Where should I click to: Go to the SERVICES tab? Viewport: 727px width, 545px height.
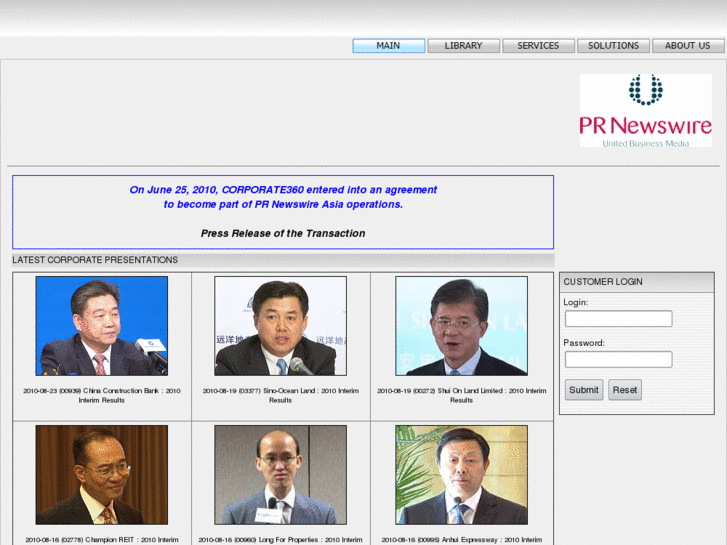point(538,45)
